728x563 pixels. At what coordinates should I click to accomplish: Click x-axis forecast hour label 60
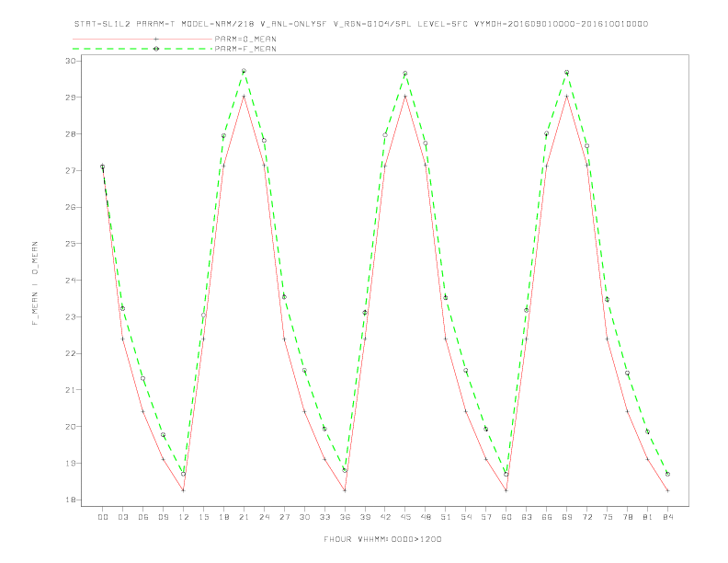pyautogui.click(x=506, y=517)
